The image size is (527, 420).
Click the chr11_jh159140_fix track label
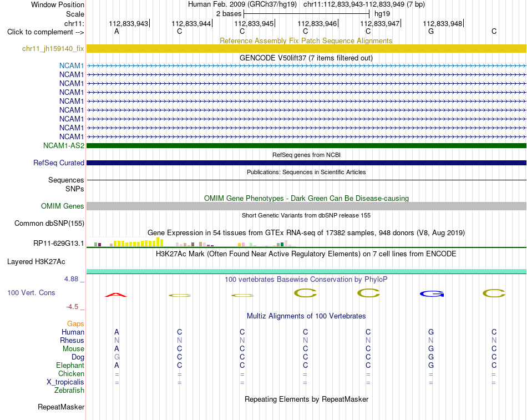(x=53, y=48)
